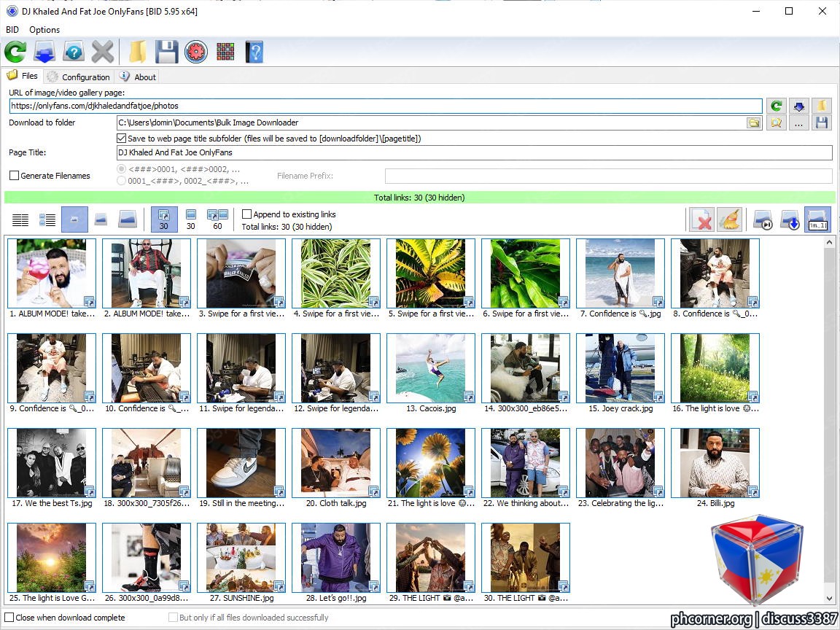840x630 pixels.
Task: Select the 0001_<###> filename pattern radio
Action: tap(122, 181)
